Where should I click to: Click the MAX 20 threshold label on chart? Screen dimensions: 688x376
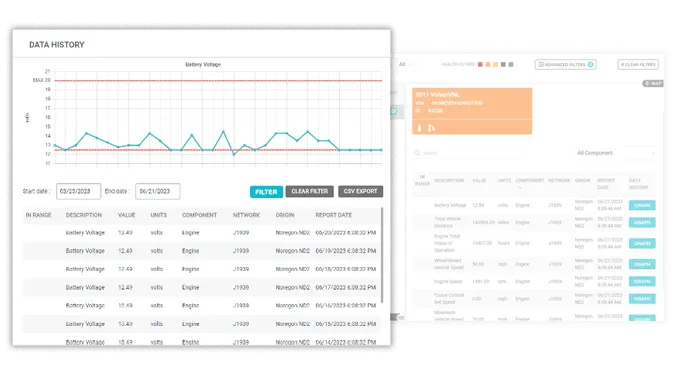click(41, 80)
